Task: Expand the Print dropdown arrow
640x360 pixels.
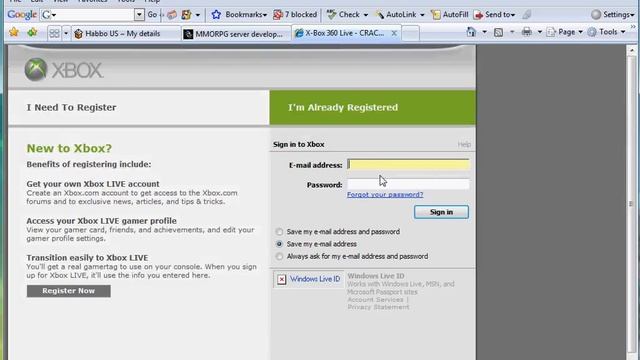Action: tap(540, 32)
